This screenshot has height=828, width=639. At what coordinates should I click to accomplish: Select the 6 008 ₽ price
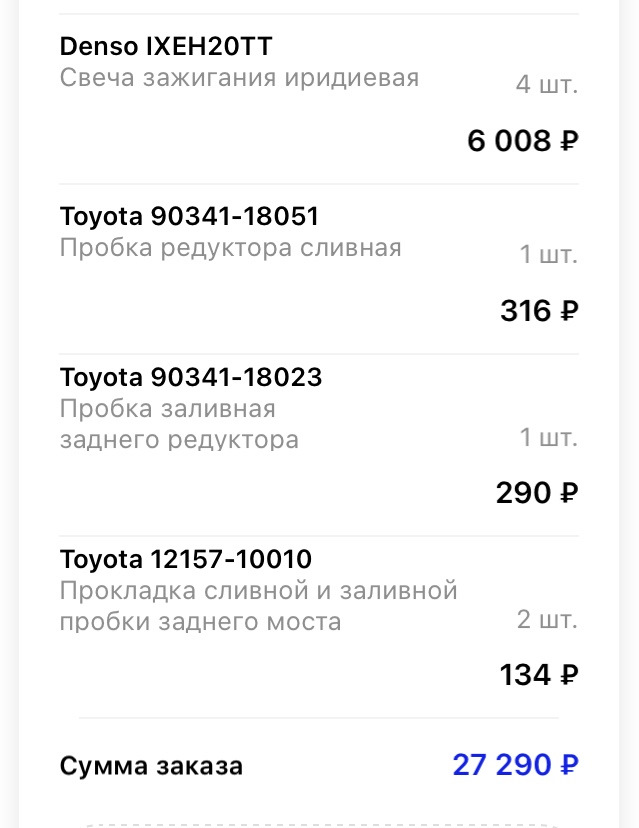coord(522,141)
